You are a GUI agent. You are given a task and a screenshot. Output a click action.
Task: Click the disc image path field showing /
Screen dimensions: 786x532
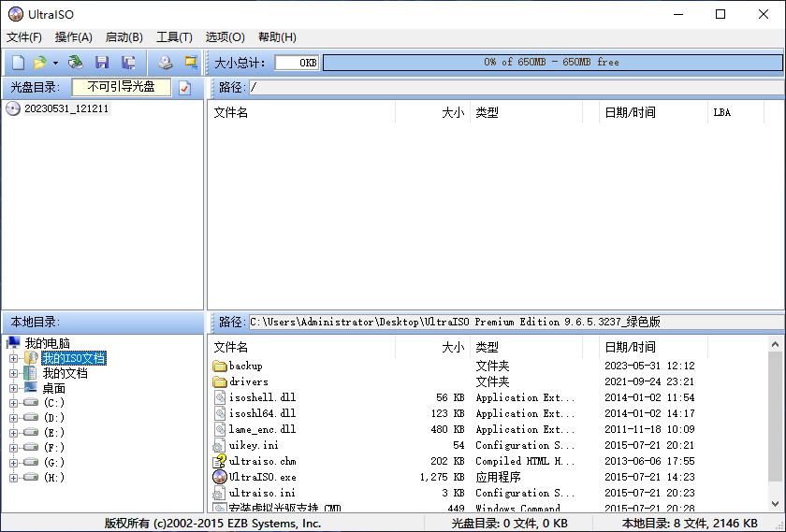[517, 88]
